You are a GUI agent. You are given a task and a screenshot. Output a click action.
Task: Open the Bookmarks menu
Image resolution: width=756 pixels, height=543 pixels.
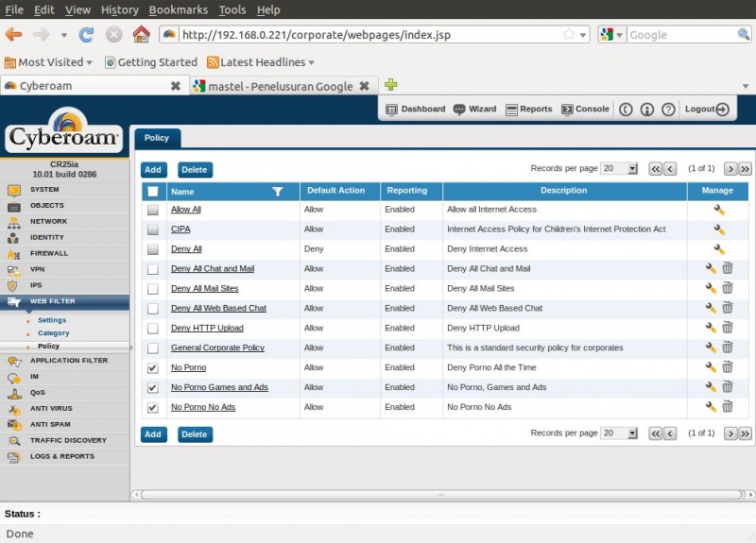pos(178,9)
